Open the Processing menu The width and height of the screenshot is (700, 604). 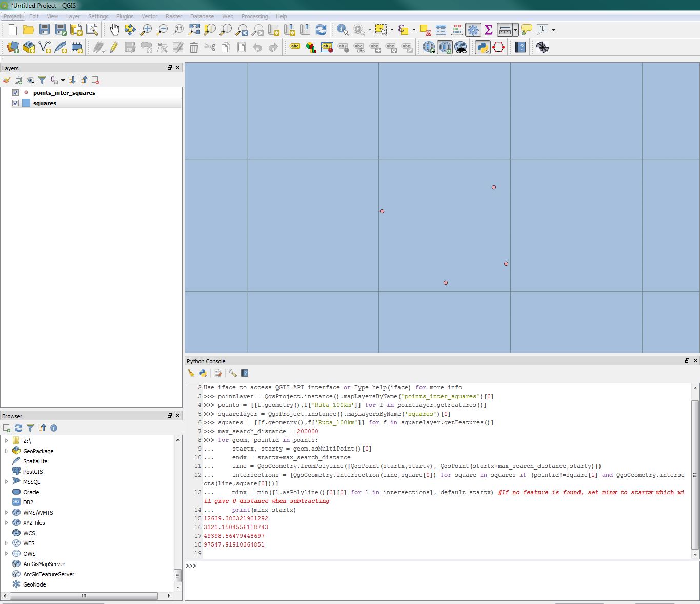(254, 16)
